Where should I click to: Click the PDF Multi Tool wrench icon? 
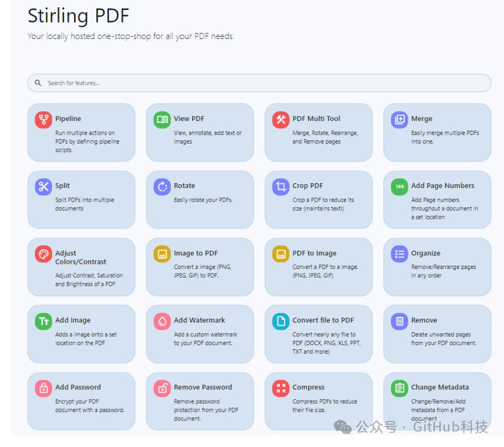coord(281,120)
